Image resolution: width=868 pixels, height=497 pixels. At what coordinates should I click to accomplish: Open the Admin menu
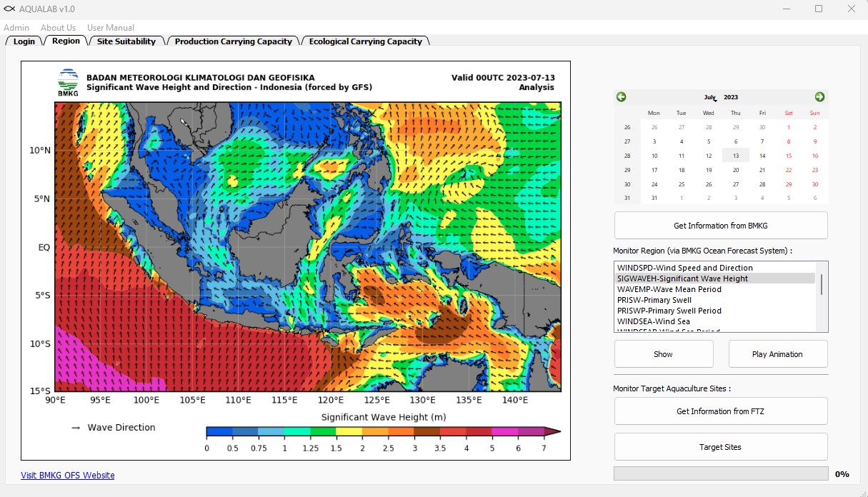[x=16, y=28]
